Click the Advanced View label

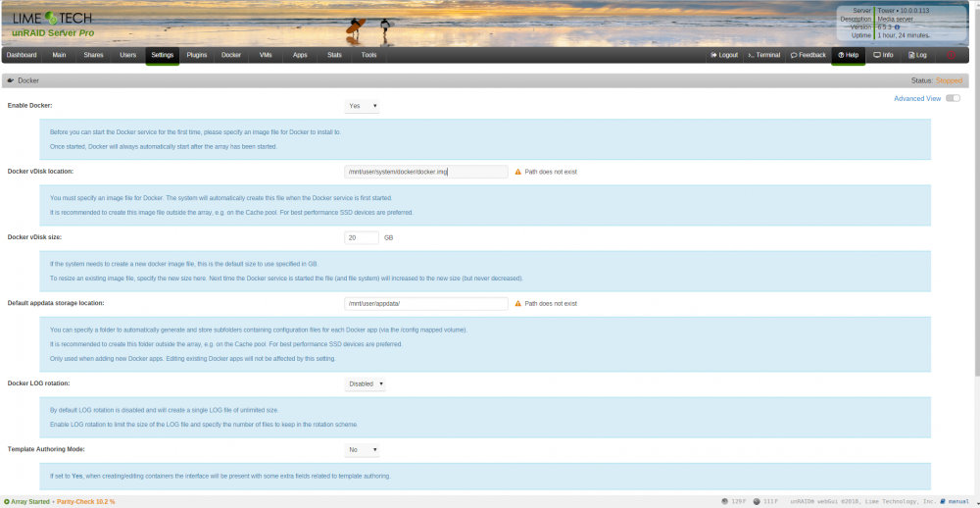click(917, 98)
